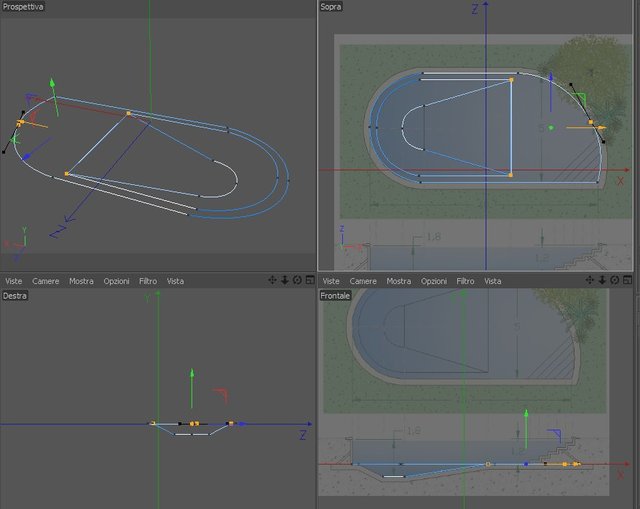Open Vista menu in Destra viewport
This screenshot has width=640, height=509.
pos(175,281)
